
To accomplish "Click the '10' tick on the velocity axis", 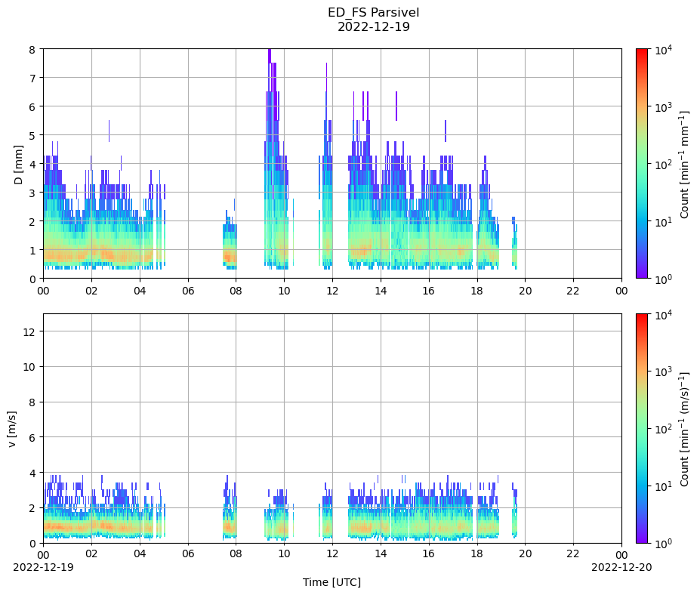I will 29,367.
